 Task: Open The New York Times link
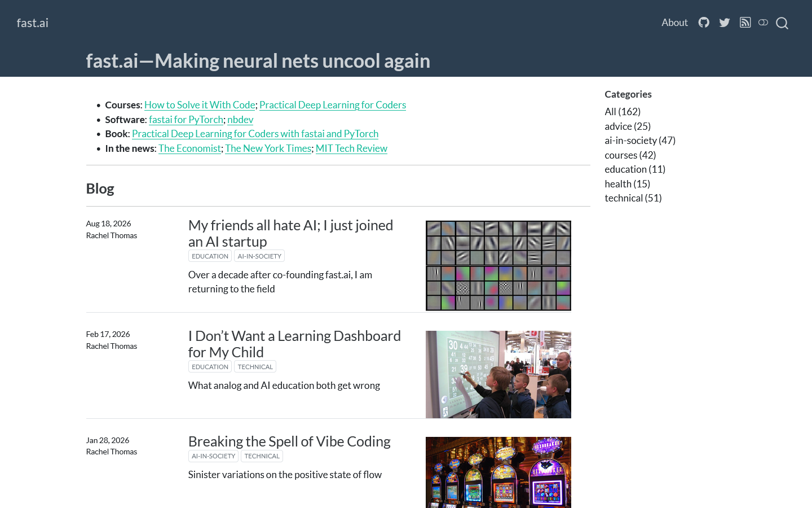tap(268, 148)
